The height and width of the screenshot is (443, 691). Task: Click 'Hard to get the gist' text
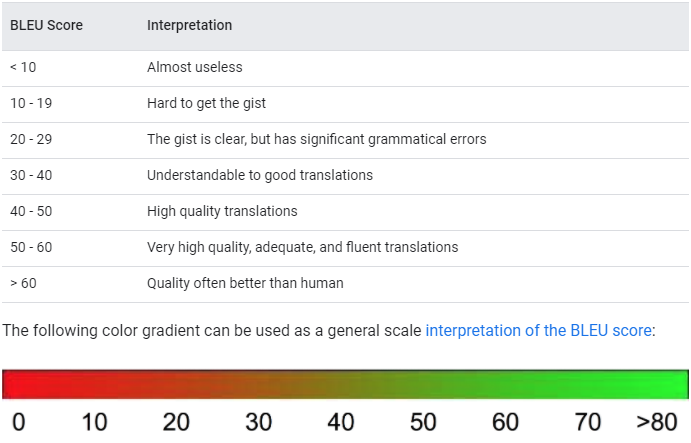click(x=206, y=104)
